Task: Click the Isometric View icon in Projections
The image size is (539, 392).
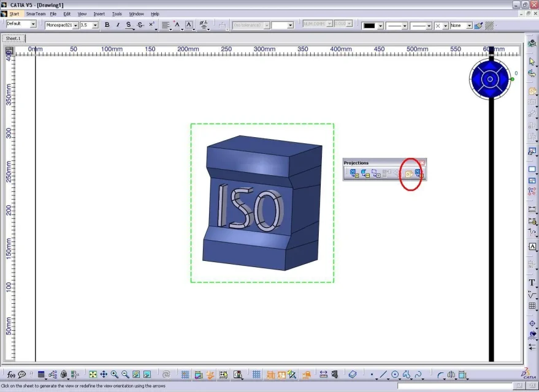Action: click(409, 174)
